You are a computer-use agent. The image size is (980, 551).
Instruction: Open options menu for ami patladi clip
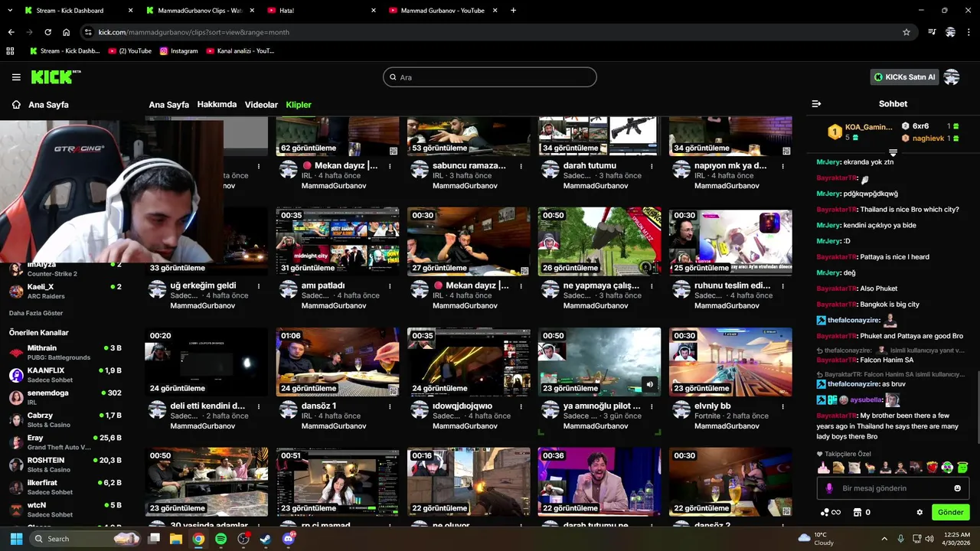(390, 286)
